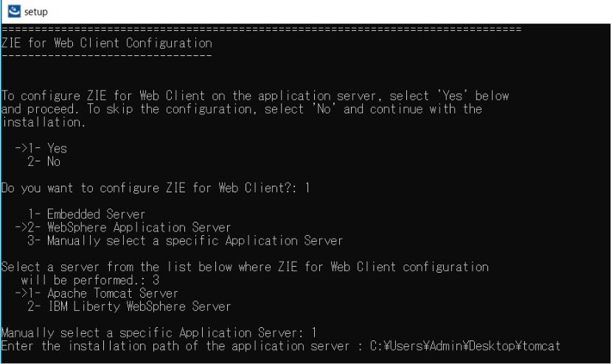Screen dimensions: 612x364
Task: Click the "1- Yes" option line
Action: [x=53, y=148]
